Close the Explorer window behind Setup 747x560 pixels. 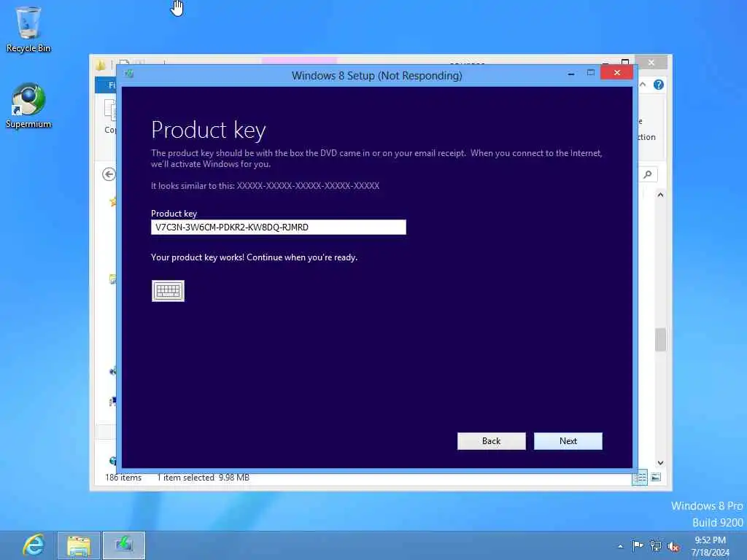pyautogui.click(x=651, y=63)
